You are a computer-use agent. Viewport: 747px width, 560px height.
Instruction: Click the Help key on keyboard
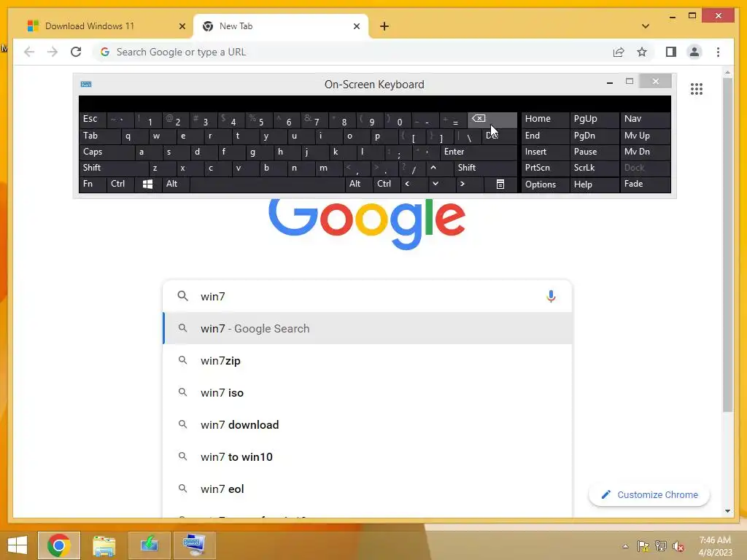click(x=594, y=184)
